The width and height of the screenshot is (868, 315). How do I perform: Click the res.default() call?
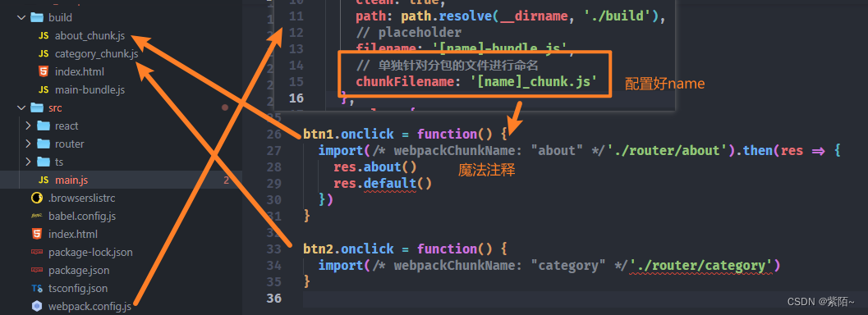coord(382,184)
